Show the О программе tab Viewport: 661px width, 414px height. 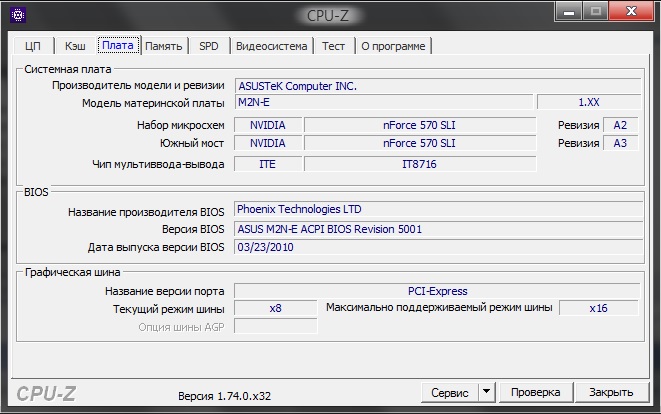point(393,46)
